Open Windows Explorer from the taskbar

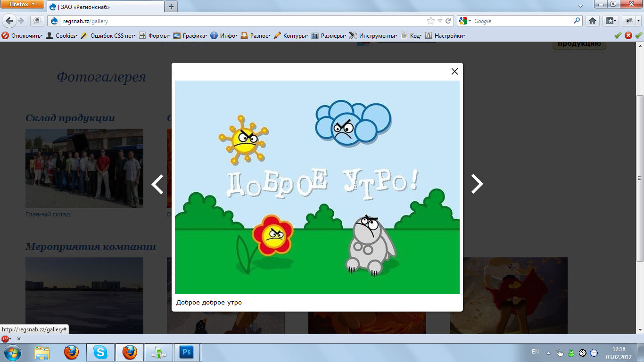coord(42,352)
